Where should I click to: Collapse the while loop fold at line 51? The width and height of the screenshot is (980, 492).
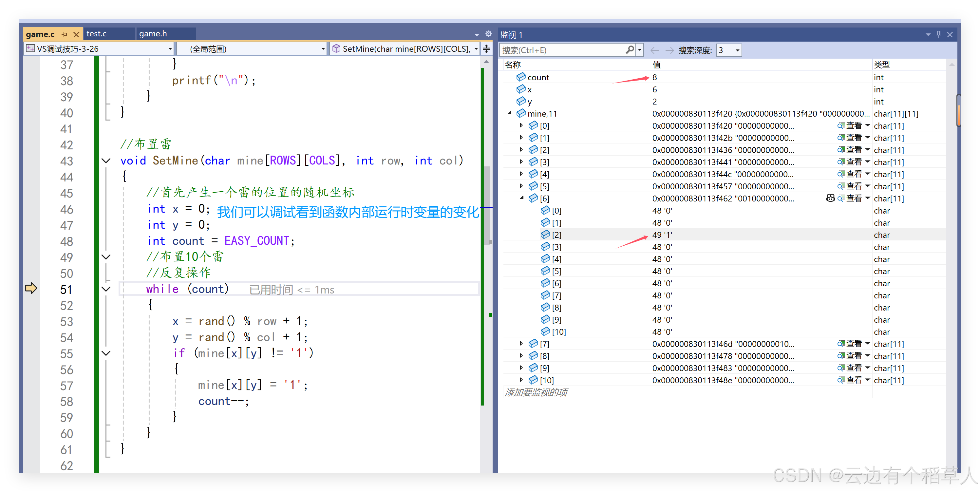point(106,289)
